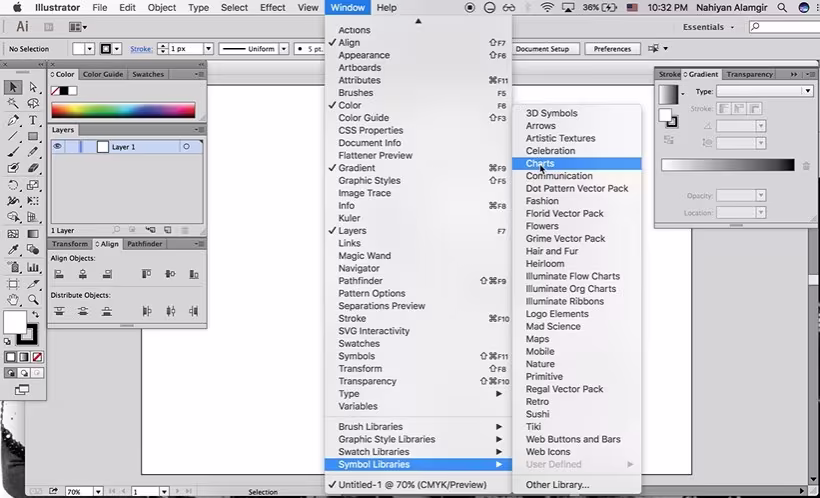Select the Type tool
This screenshot has width=820, height=498.
tap(33, 120)
